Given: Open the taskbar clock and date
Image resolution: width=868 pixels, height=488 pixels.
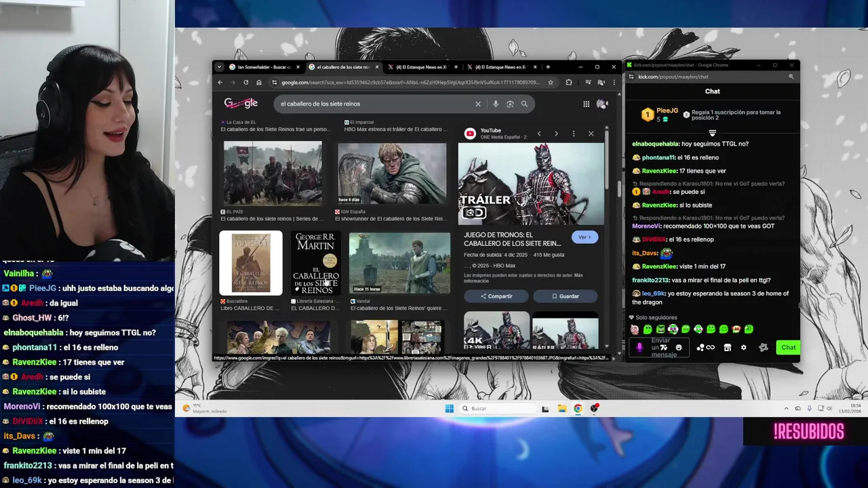Looking at the screenshot, I should coord(849,408).
